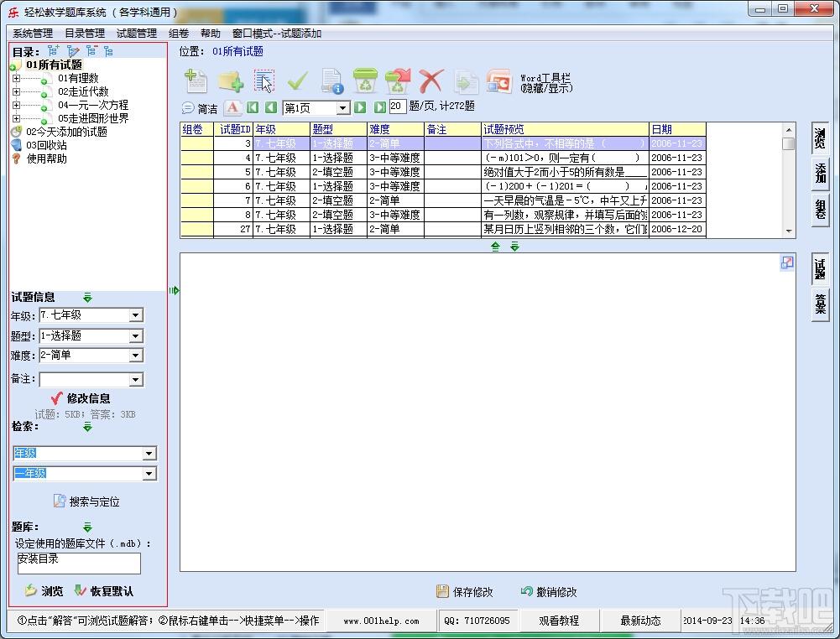840x639 pixels.
Task: Switch to the 组卷 side tab
Action: point(820,210)
